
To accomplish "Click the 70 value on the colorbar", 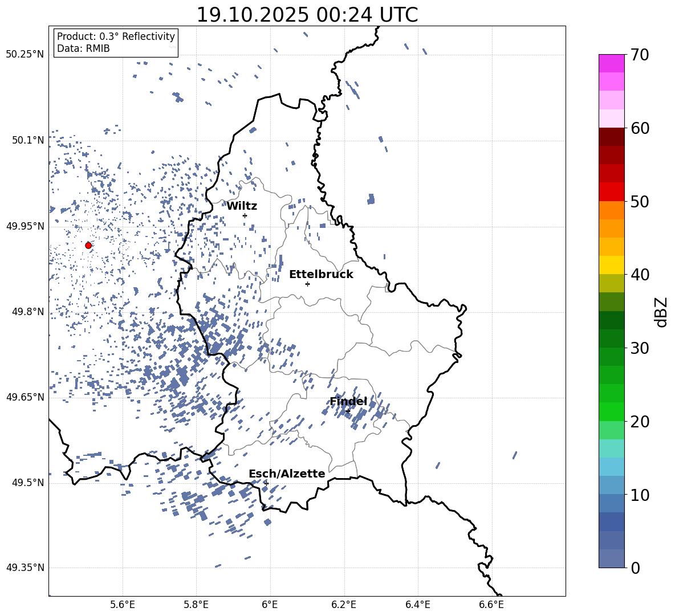I will [640, 55].
